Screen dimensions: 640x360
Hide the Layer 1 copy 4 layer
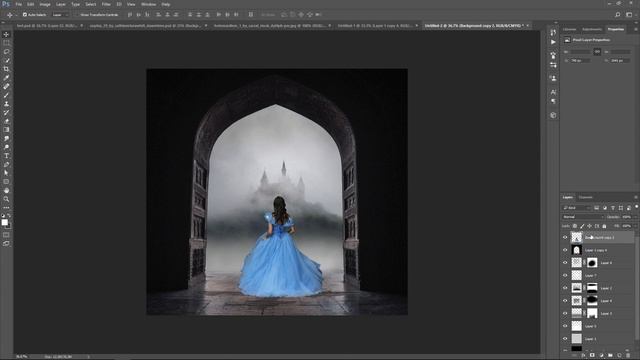(x=565, y=250)
